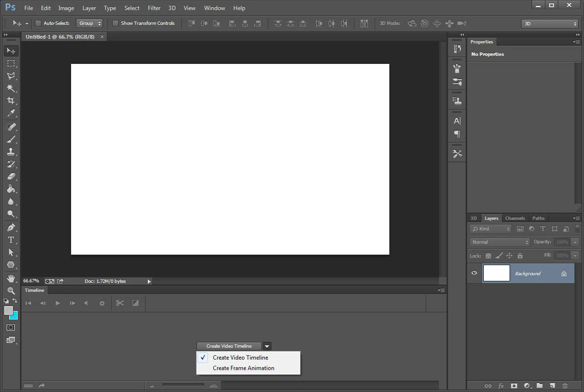
Task: Add a layer mask
Action: coord(514,386)
